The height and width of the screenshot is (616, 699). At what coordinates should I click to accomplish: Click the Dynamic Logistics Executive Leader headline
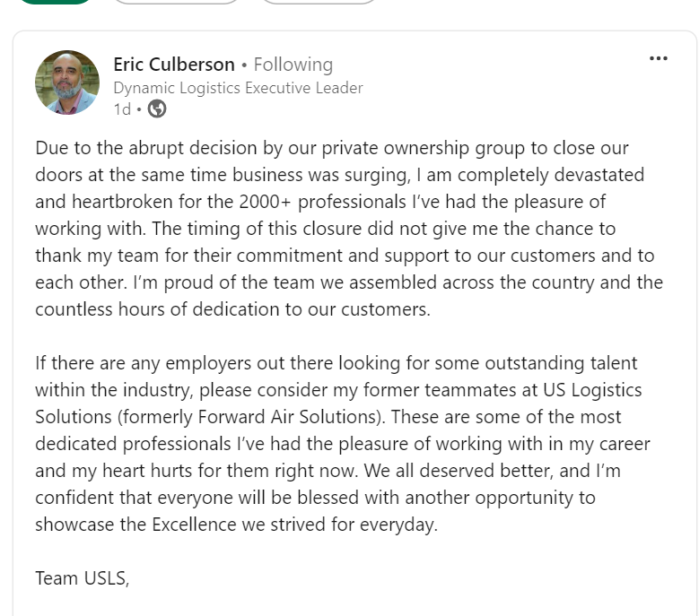tap(238, 88)
